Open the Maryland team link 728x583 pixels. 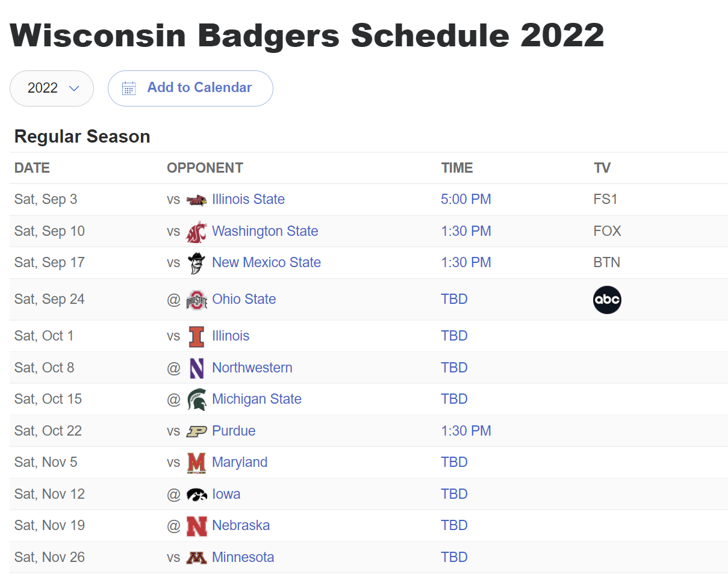tap(240, 462)
